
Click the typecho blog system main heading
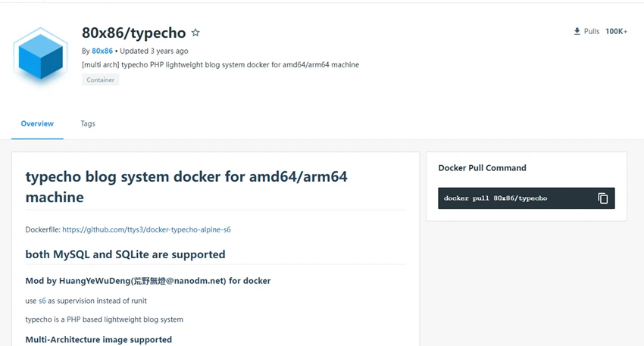(186, 187)
